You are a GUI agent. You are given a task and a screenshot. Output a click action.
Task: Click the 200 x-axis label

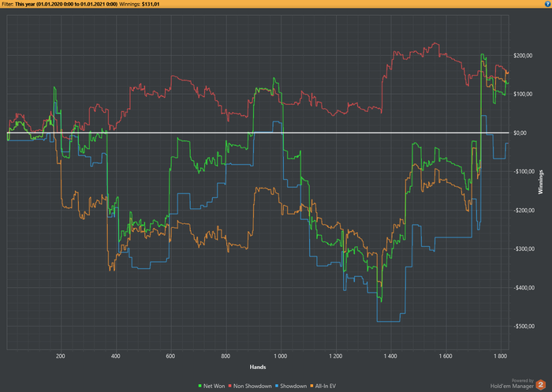61,356
